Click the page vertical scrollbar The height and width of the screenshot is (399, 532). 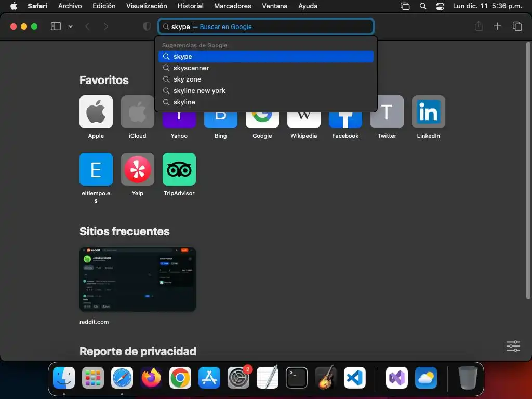(x=528, y=170)
